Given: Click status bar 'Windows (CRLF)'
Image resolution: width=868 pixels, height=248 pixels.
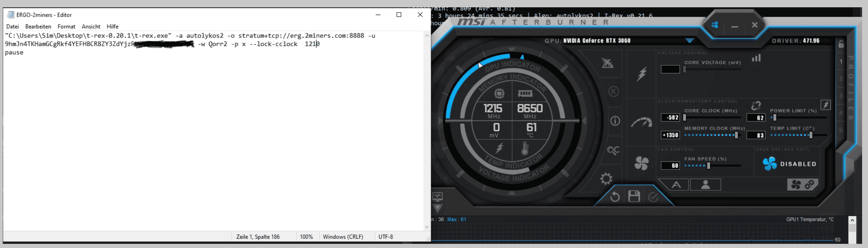Looking at the screenshot, I should point(343,237).
